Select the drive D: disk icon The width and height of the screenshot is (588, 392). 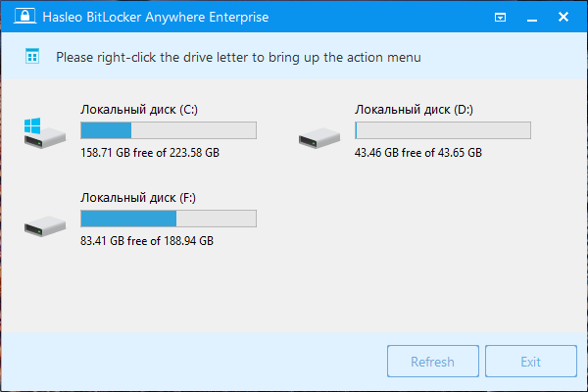[x=318, y=138]
